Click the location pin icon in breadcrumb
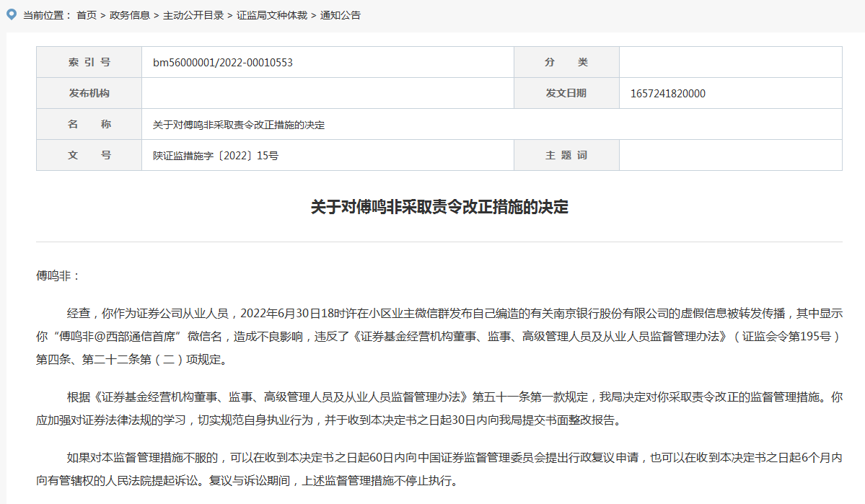 pyautogui.click(x=11, y=14)
